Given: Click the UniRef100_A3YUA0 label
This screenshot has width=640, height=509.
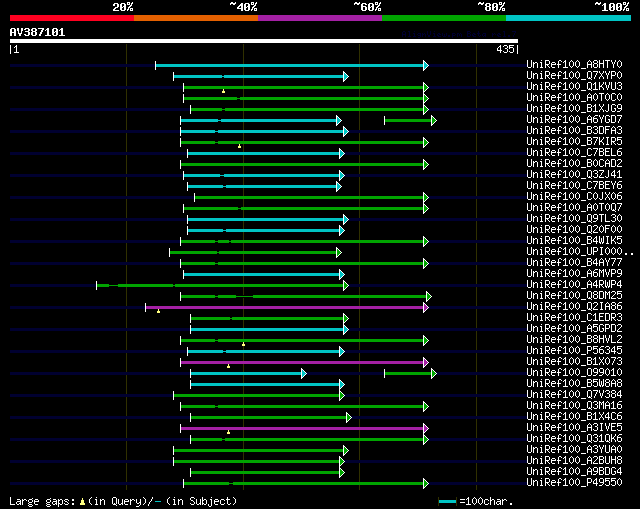Looking at the screenshot, I should 574,450.
